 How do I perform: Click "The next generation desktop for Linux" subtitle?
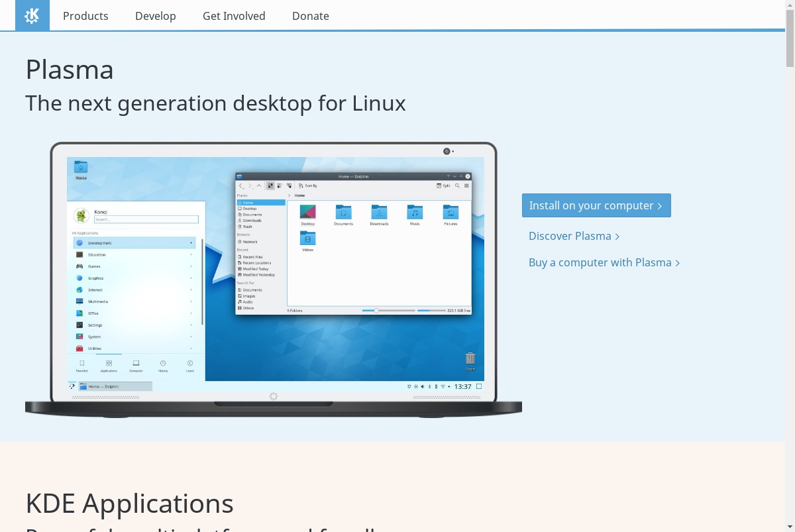point(215,103)
